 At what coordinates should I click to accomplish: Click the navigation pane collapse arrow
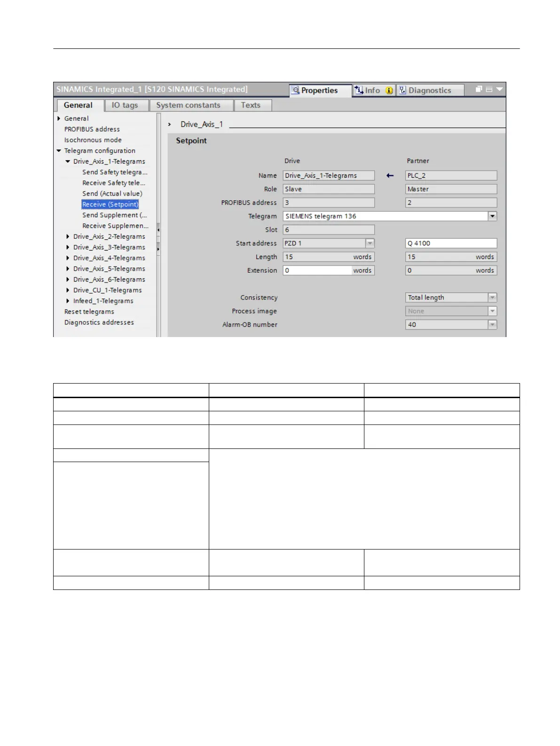tap(158, 230)
